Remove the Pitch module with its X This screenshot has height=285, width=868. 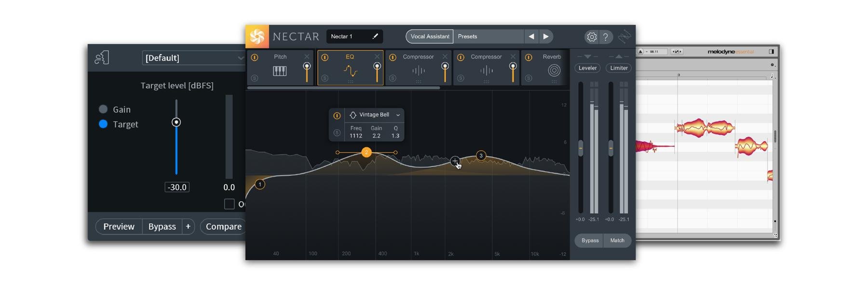pos(307,57)
